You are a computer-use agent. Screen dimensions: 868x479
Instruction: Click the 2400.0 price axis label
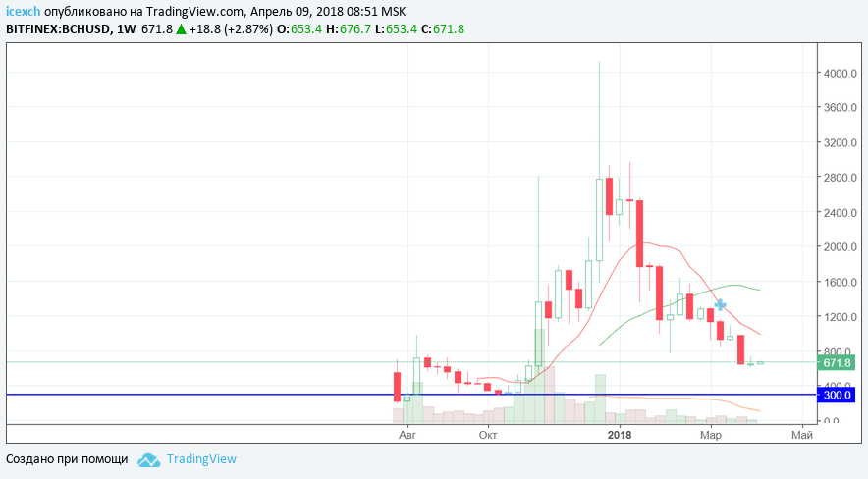pyautogui.click(x=840, y=212)
